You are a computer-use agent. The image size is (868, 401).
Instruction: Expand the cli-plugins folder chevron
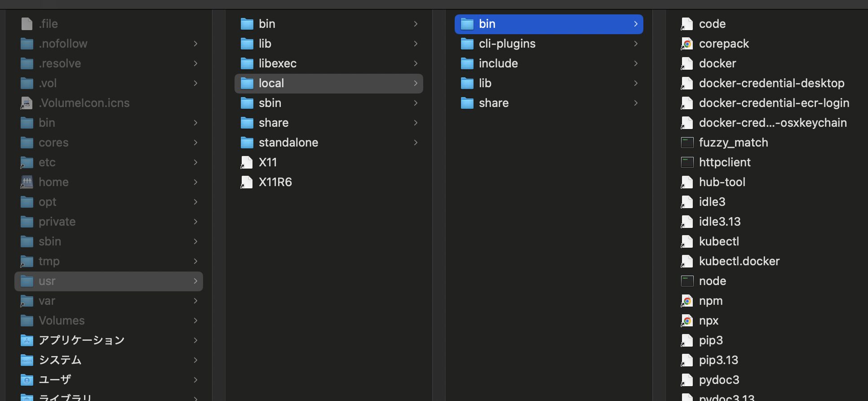point(636,44)
